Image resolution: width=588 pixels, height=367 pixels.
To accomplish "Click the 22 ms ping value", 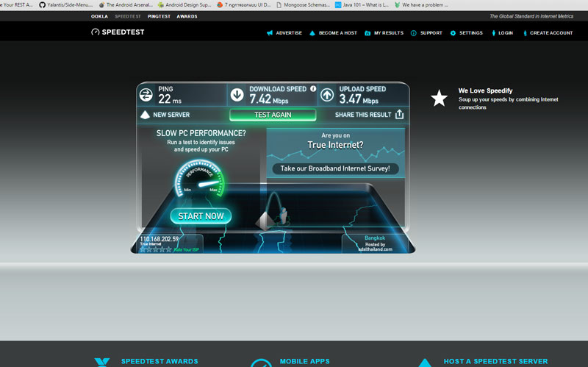I will click(170, 99).
